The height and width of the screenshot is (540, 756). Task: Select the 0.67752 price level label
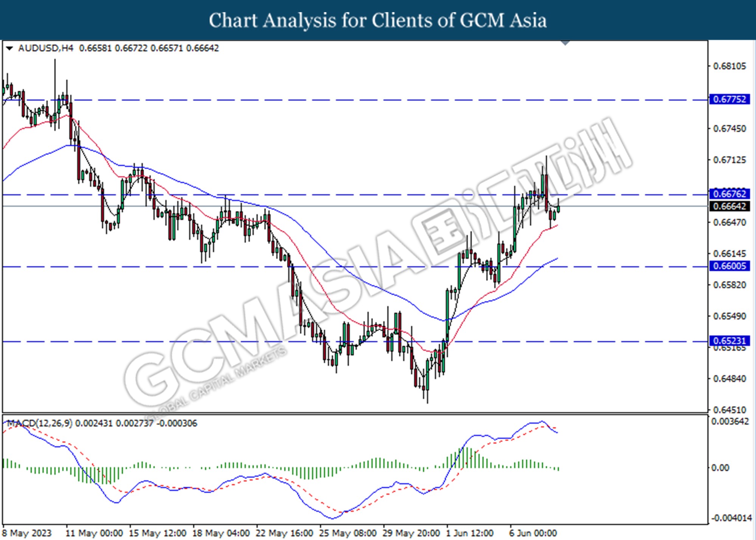[x=729, y=99]
